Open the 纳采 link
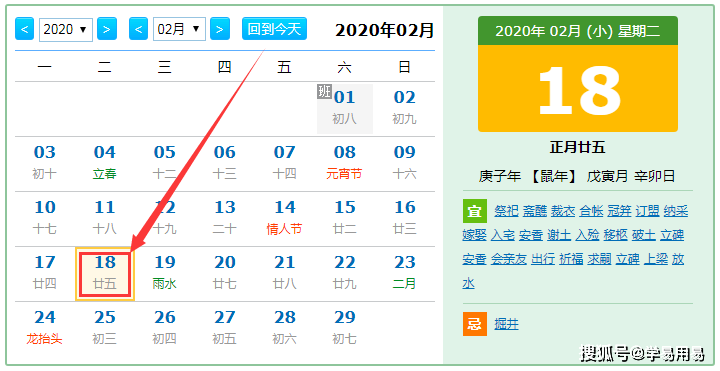The height and width of the screenshot is (371, 720). [676, 211]
